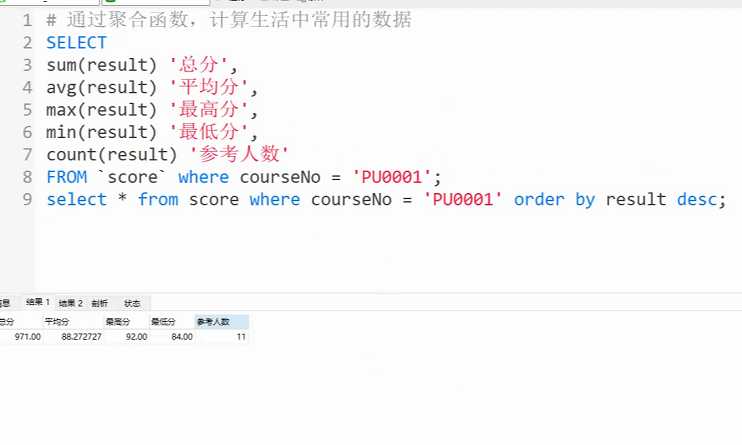Click the where keyword on line 8

[203, 177]
